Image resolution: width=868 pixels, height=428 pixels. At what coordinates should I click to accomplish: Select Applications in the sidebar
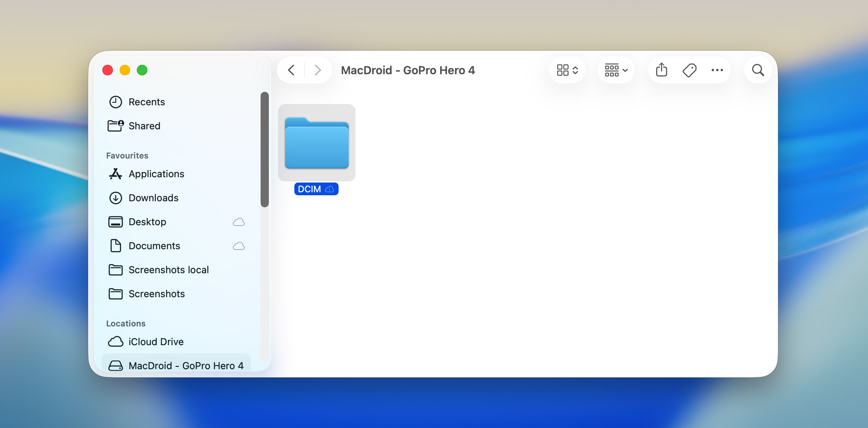pos(156,174)
